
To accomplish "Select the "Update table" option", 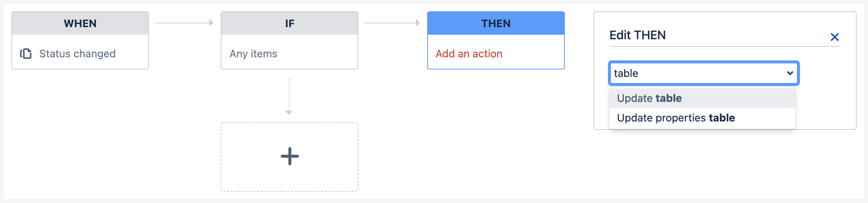I will click(x=649, y=98).
